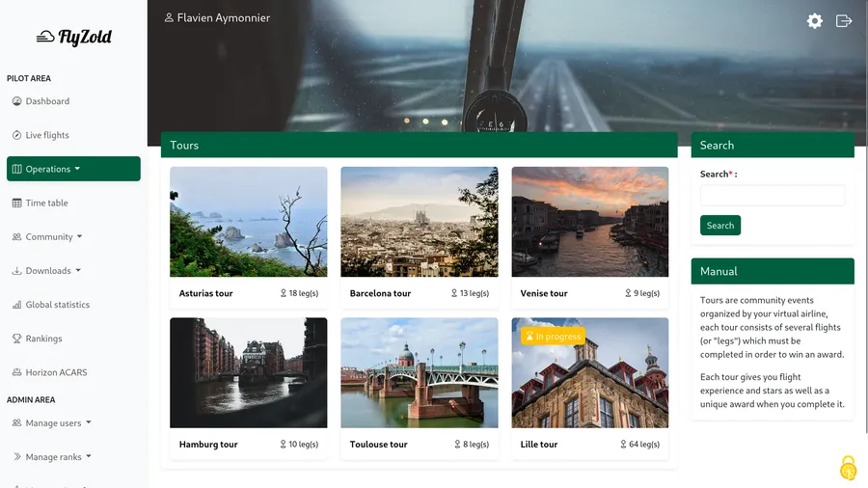Expand the Operations dropdown menu

point(73,169)
